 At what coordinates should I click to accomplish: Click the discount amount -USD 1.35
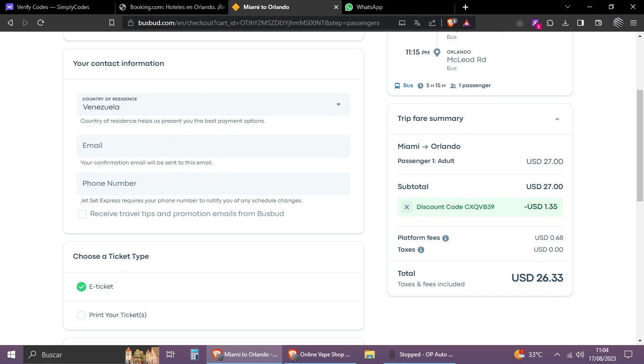541,207
